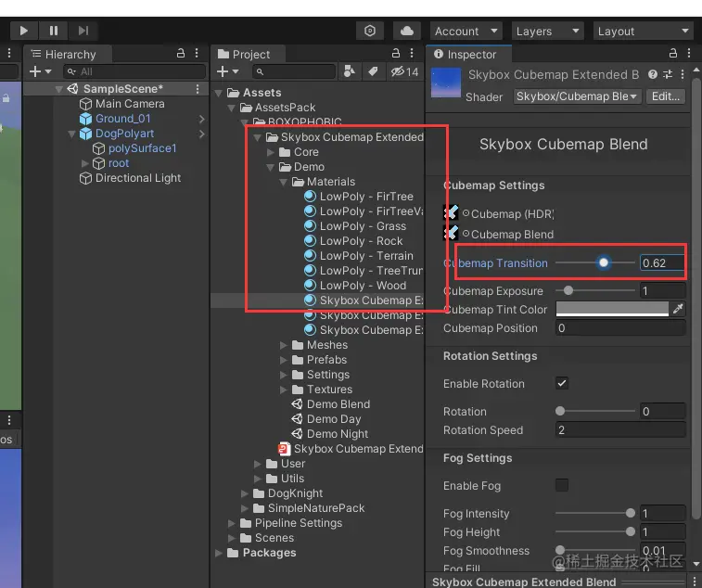Open the Layout dropdown
The width and height of the screenshot is (702, 588).
coord(644,32)
